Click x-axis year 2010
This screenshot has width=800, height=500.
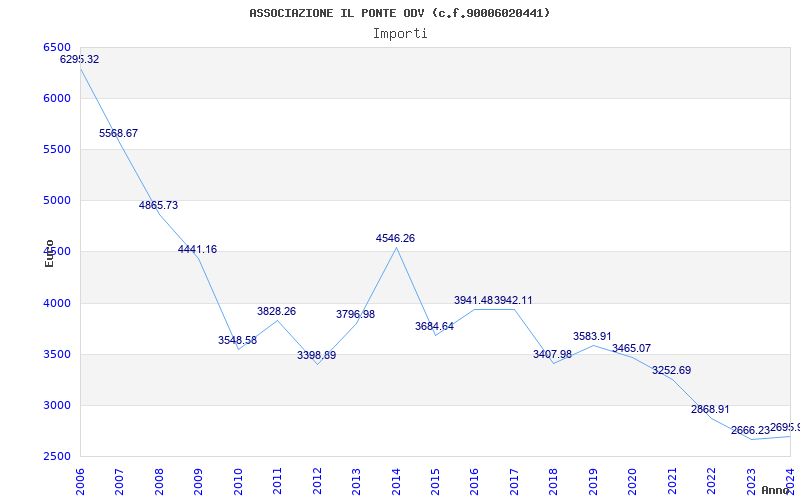click(x=238, y=481)
